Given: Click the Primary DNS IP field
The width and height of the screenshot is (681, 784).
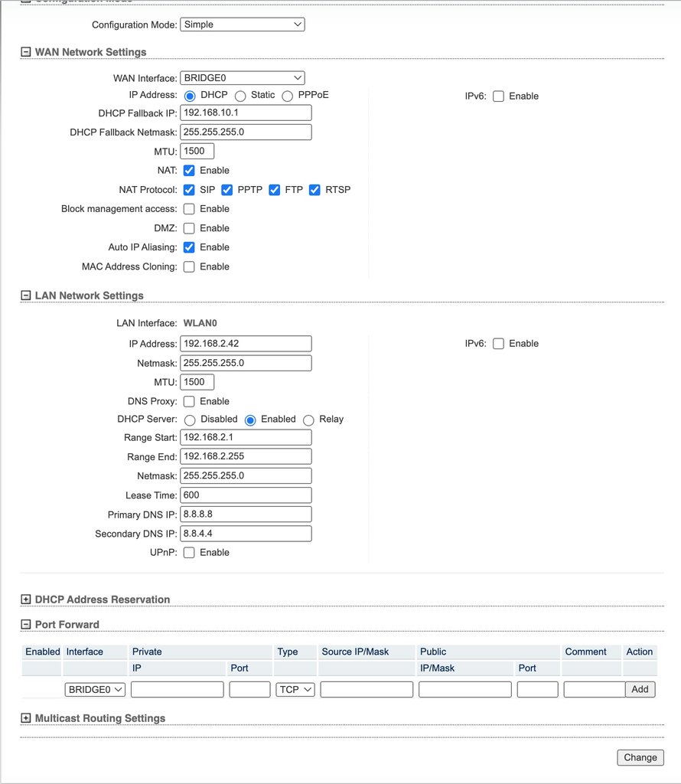Looking at the screenshot, I should pos(246,514).
